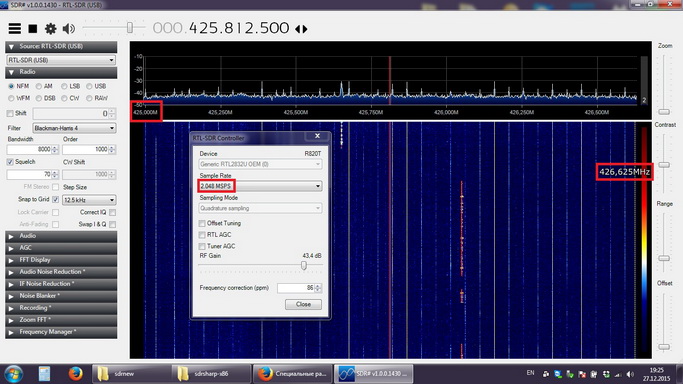
Task: Open the Blackman-Harris 4 filter dropdown
Action: pyautogui.click(x=74, y=128)
